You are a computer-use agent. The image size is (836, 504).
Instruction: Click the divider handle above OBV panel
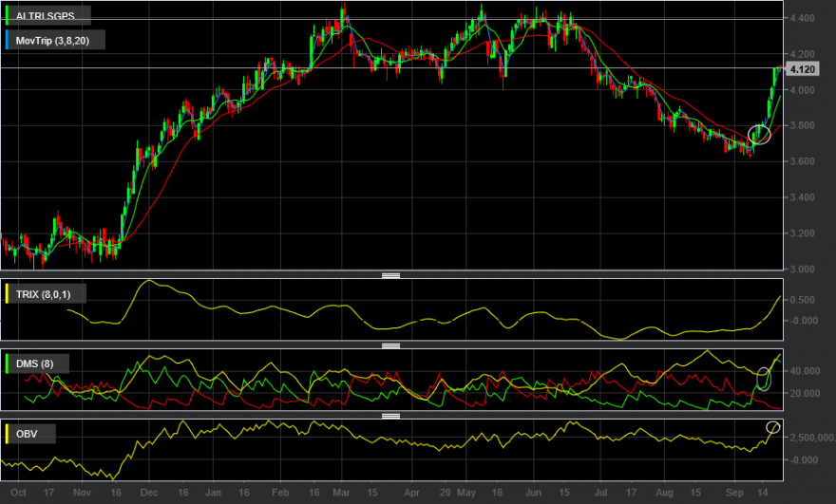(390, 416)
